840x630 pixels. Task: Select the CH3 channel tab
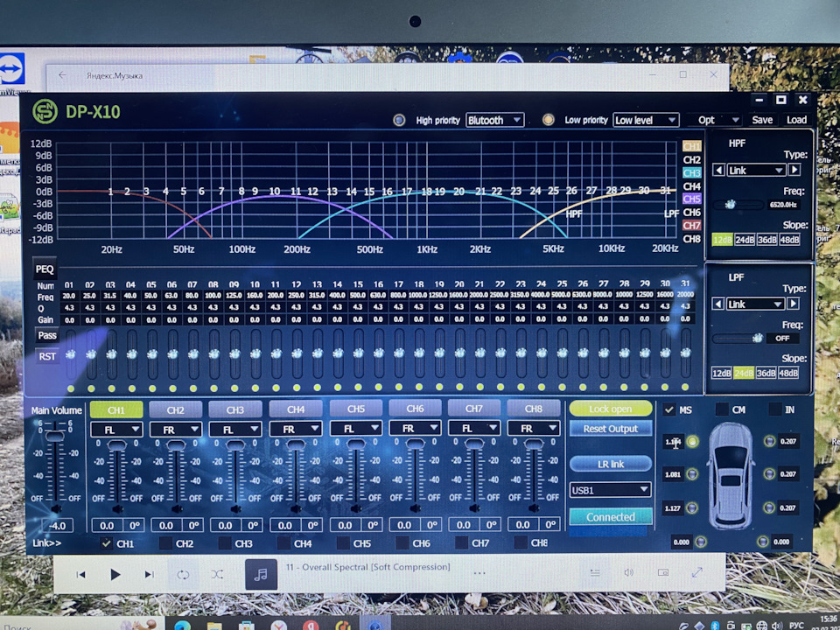click(x=235, y=409)
